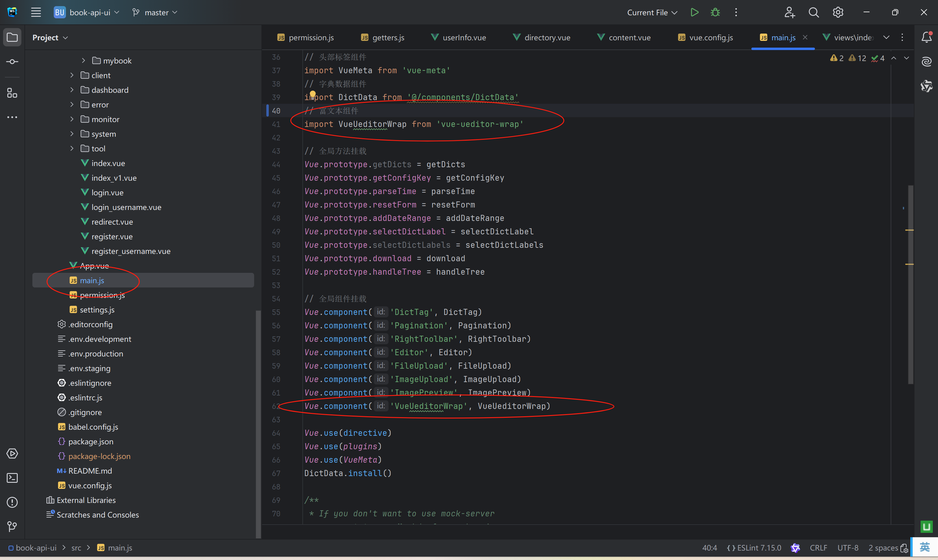Click Search Everywhere magnifier icon
This screenshot has height=560, width=938.
tap(813, 13)
